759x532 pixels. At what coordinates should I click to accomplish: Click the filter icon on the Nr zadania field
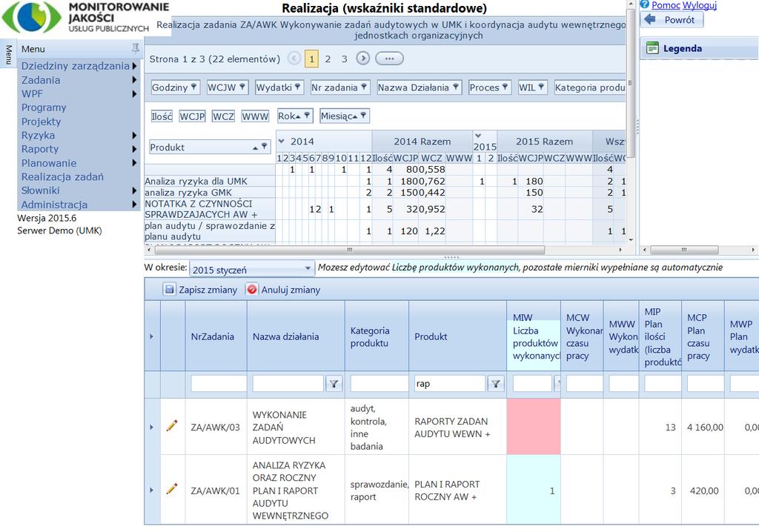(x=363, y=87)
